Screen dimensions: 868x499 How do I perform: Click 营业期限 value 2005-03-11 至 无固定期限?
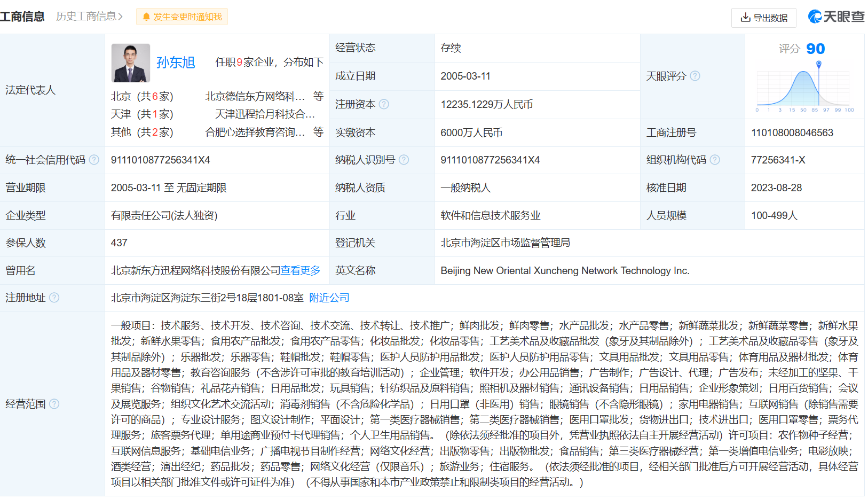169,188
